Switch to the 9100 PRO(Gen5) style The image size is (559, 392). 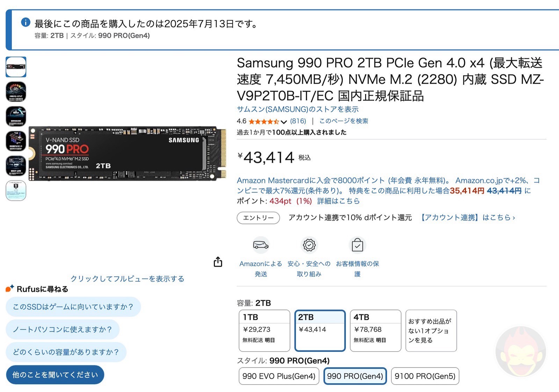click(x=425, y=376)
